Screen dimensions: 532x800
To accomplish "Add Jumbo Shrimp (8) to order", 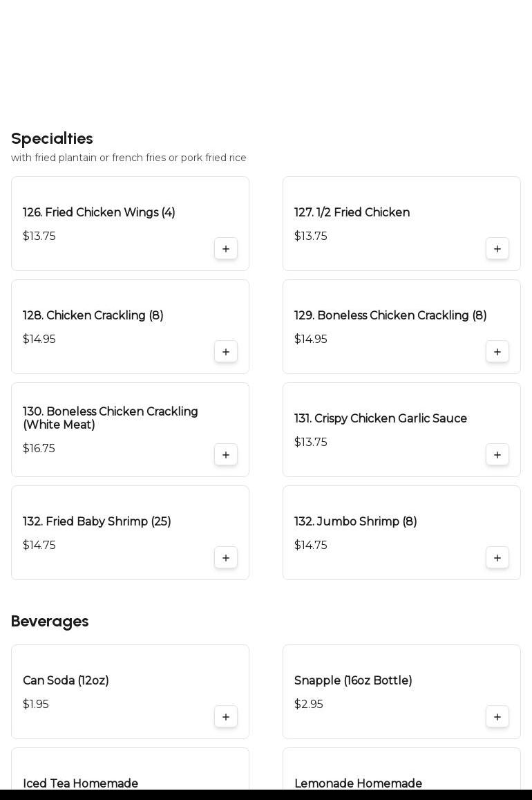I will click(497, 558).
